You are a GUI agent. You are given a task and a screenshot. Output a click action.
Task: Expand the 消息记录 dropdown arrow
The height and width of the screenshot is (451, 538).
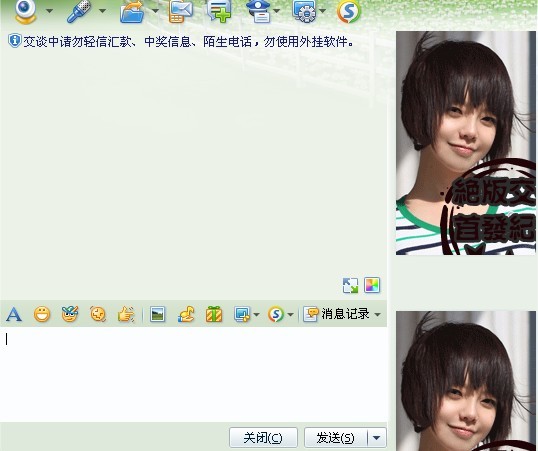(377, 314)
